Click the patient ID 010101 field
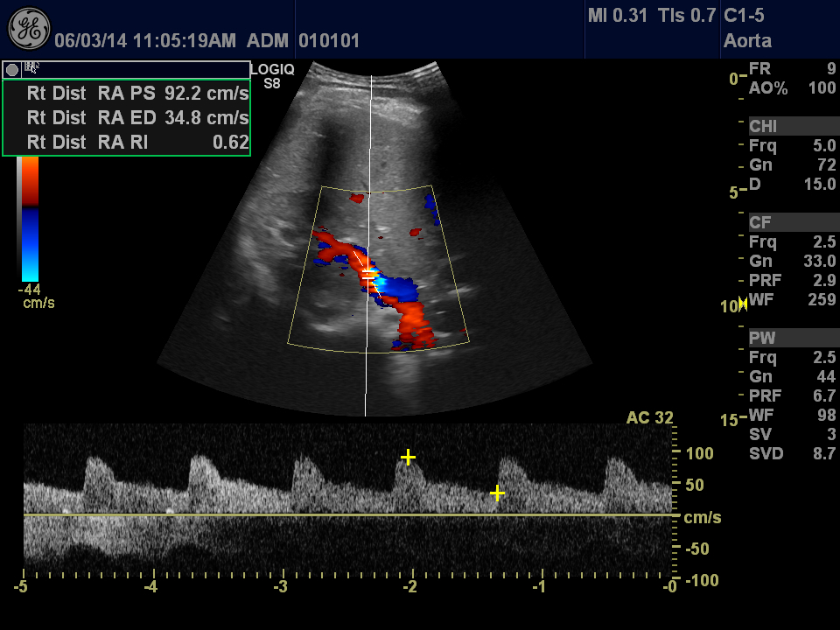The width and height of the screenshot is (840, 630). [329, 40]
